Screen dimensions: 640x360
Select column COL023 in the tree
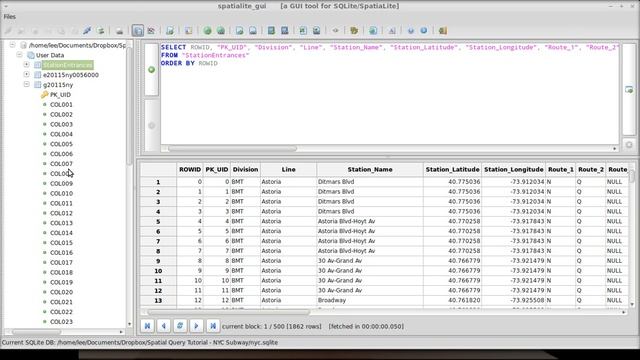tap(61, 322)
